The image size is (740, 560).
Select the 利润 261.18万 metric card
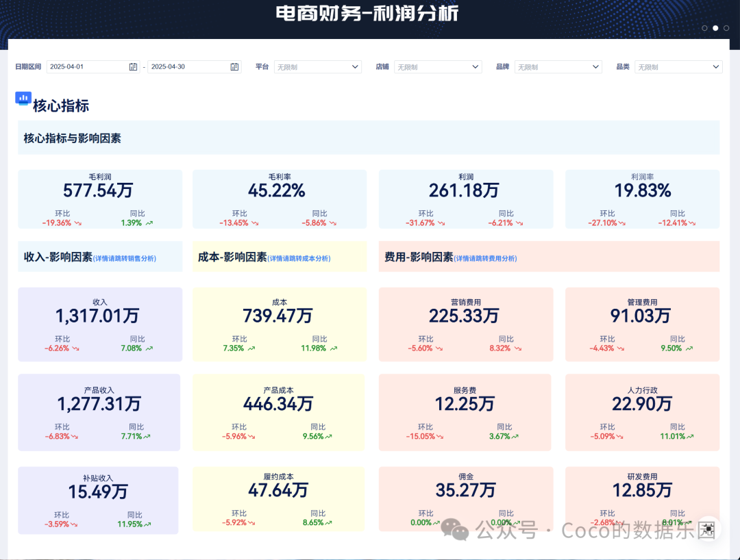pyautogui.click(x=466, y=199)
